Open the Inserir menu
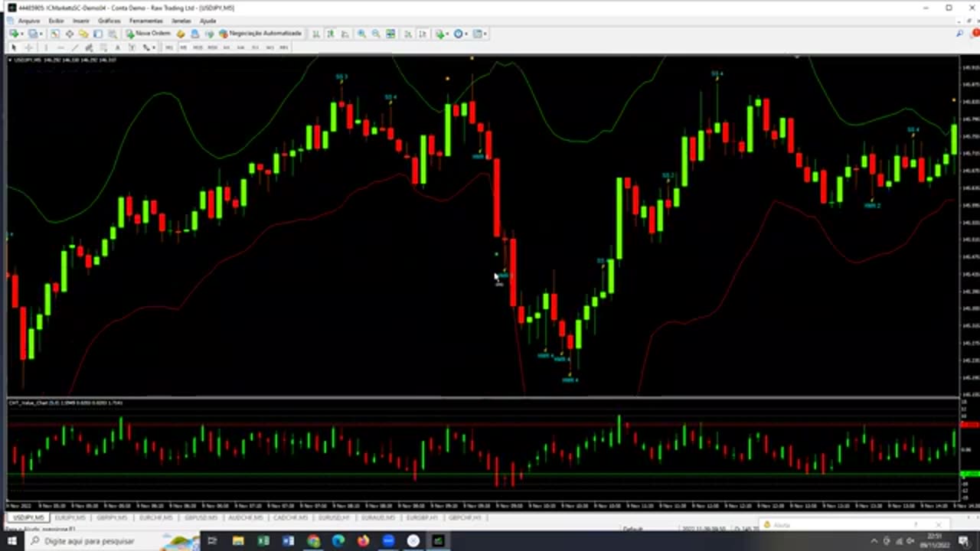 [81, 21]
